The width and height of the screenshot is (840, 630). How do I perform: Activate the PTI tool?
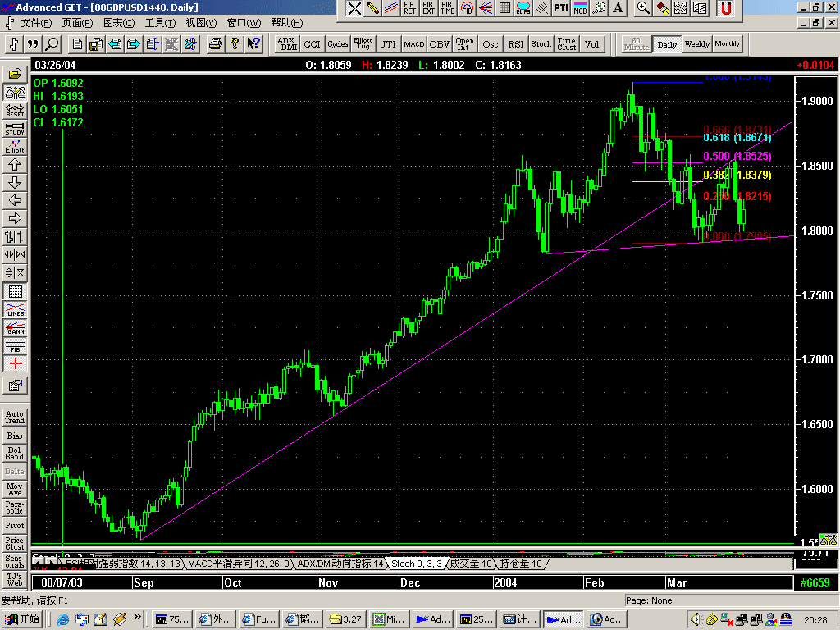point(561,8)
